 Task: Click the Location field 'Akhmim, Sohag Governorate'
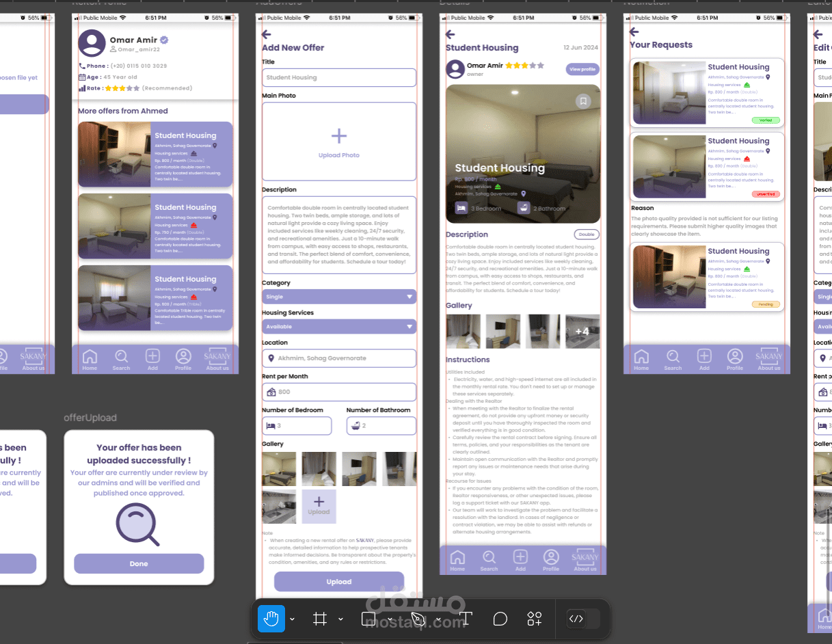(x=339, y=358)
